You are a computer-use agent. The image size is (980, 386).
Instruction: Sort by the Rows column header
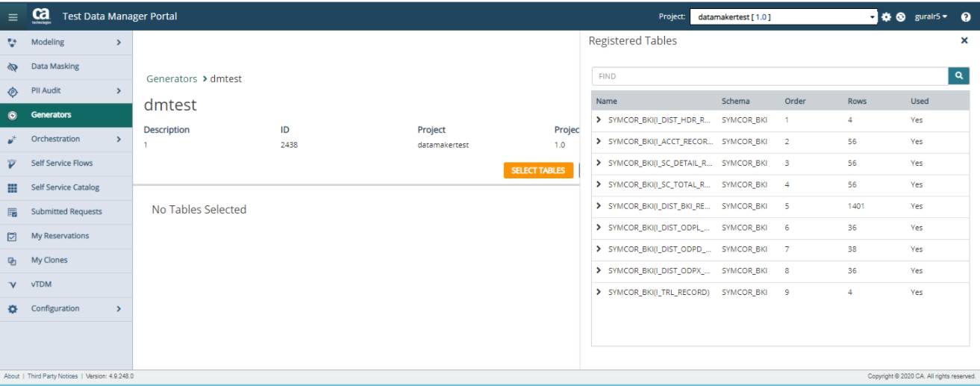pyautogui.click(x=857, y=101)
